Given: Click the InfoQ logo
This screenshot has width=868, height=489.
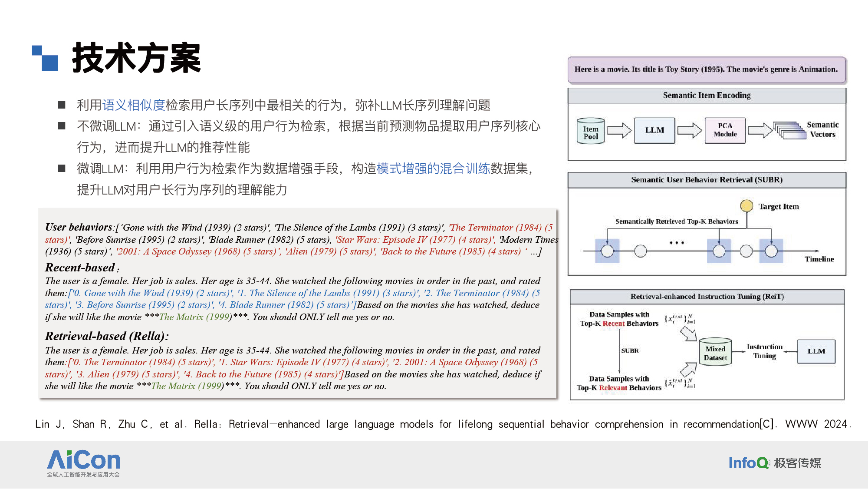Looking at the screenshot, I should tap(748, 463).
